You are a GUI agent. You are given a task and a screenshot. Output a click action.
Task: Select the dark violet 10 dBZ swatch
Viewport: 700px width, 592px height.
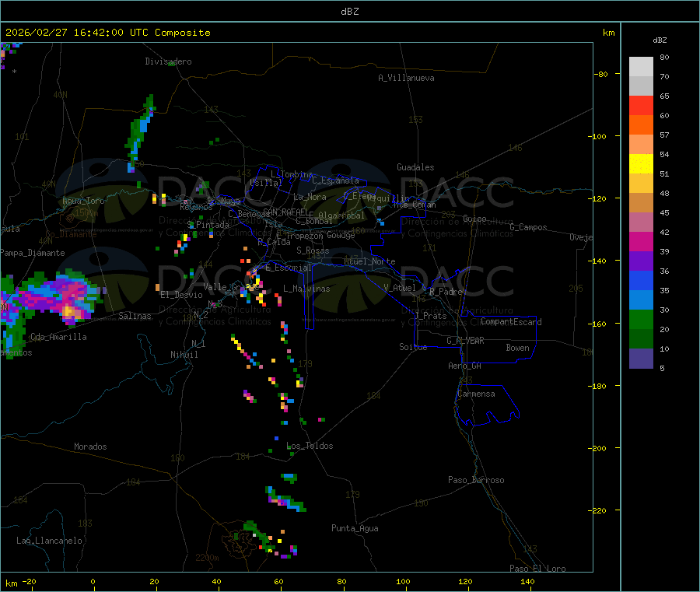coord(641,359)
